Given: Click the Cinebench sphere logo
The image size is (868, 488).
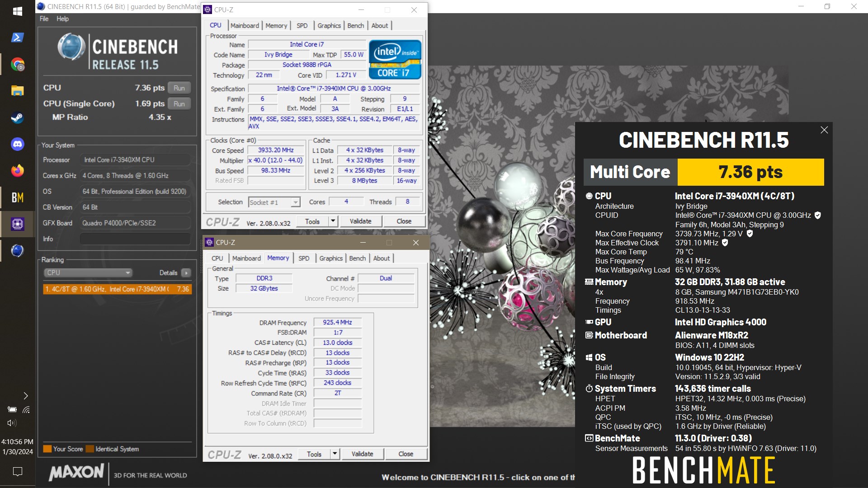Looking at the screenshot, I should [x=71, y=47].
